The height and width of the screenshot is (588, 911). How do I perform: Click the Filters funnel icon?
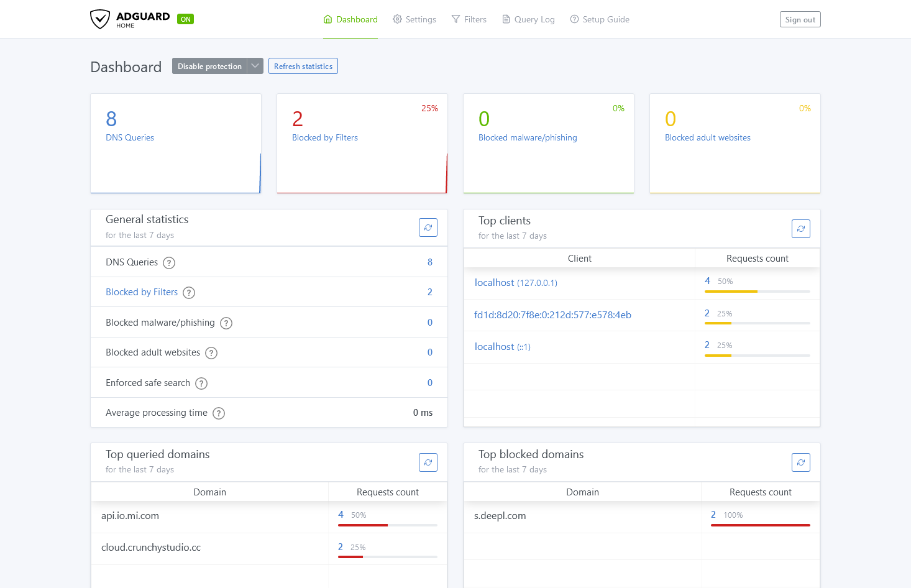[456, 19]
